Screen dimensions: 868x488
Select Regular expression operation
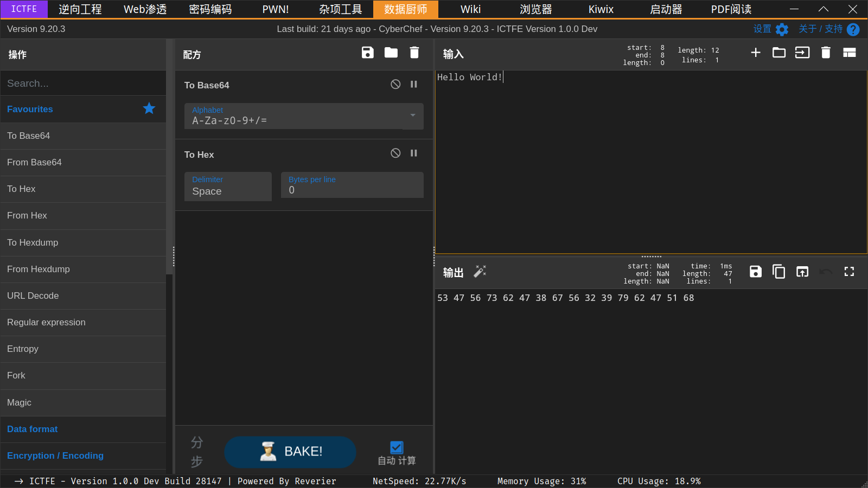pyautogui.click(x=83, y=322)
